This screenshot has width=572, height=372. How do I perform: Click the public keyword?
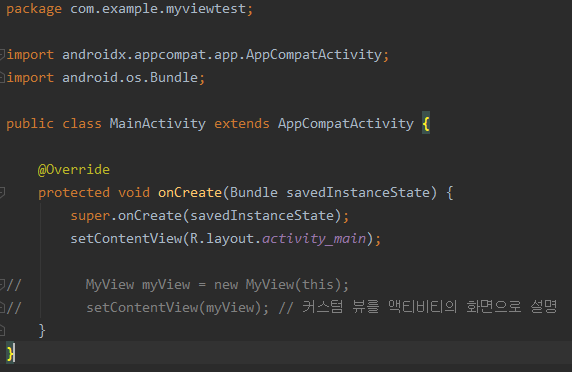coord(30,124)
